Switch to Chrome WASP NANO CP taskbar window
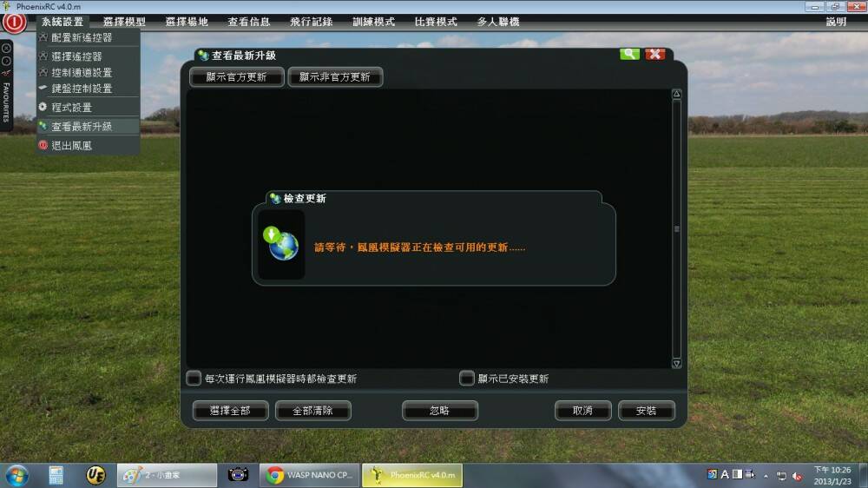 (310, 475)
